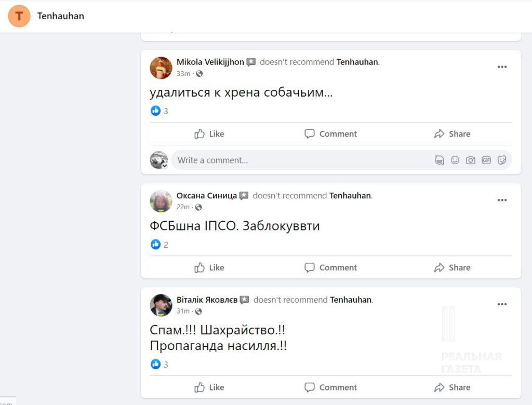Open the sticker picker in comment box
Image resolution: width=532 pixels, height=405 pixels.
tap(502, 160)
